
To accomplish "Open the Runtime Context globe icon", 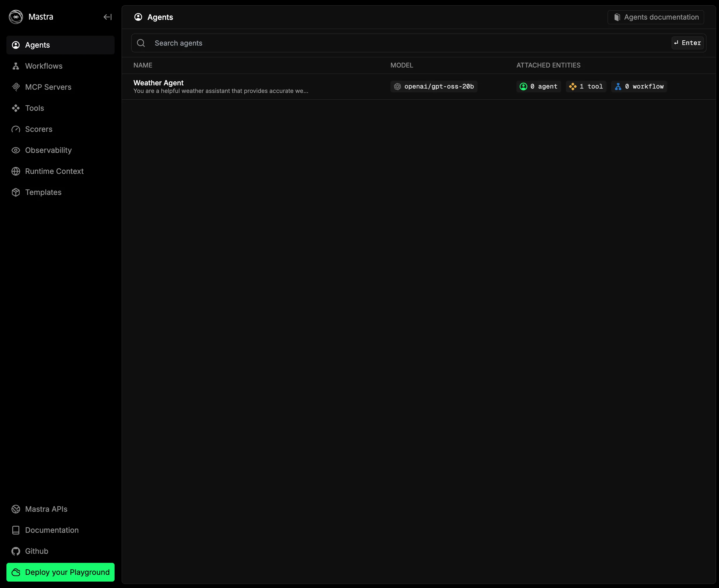I will [x=15, y=171].
